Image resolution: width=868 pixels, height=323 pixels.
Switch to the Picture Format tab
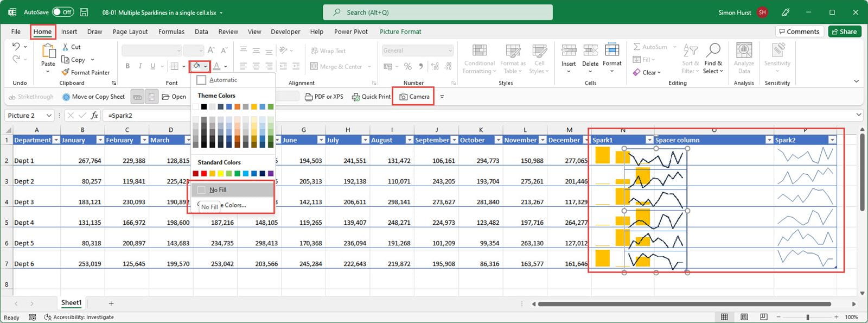pyautogui.click(x=400, y=31)
